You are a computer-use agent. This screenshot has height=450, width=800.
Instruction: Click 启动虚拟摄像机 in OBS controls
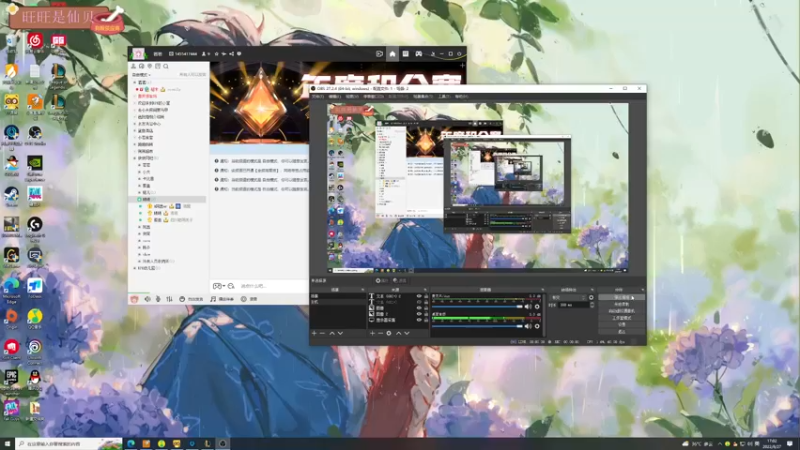621,311
